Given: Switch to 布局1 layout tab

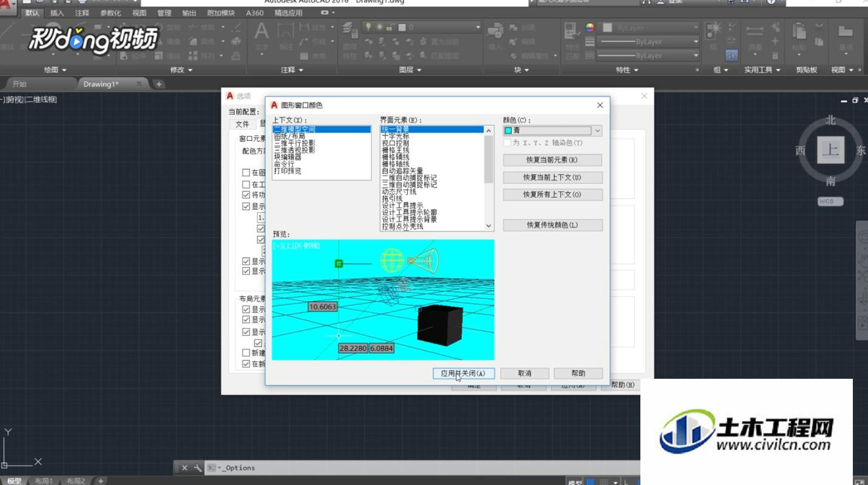Looking at the screenshot, I should (44, 481).
